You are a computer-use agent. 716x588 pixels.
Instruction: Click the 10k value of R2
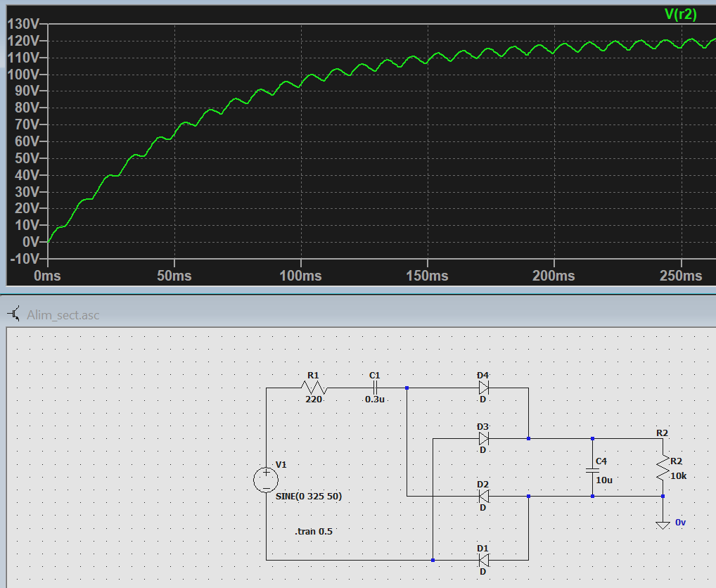pyautogui.click(x=679, y=475)
